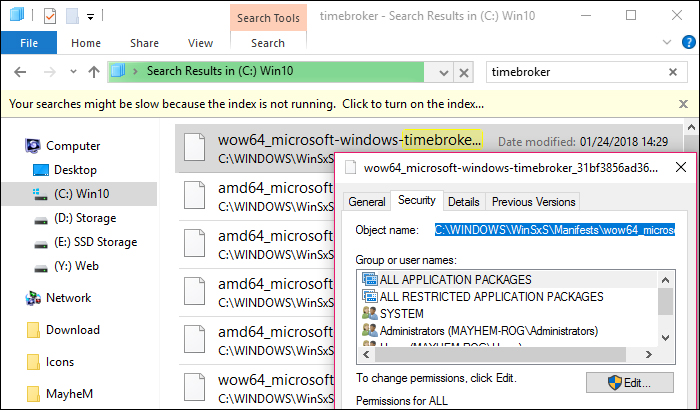Click the Computer icon in navigation pane
The height and width of the screenshot is (410, 700).
point(33,146)
